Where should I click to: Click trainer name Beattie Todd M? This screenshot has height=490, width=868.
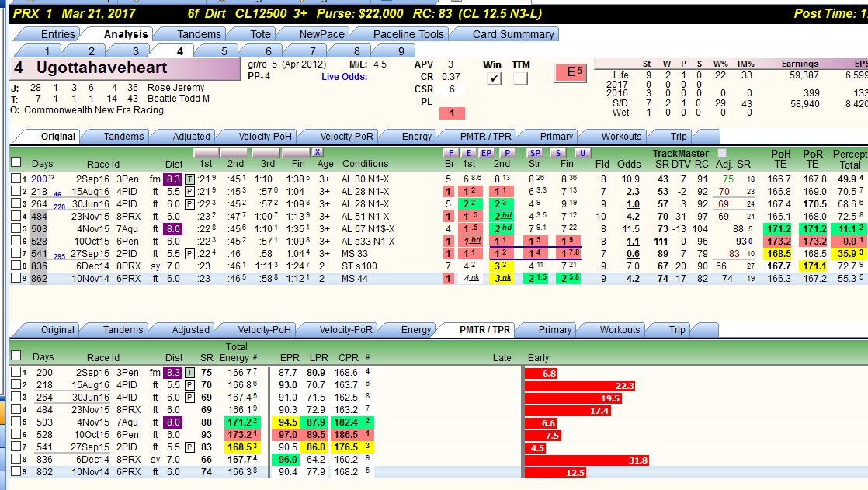179,99
